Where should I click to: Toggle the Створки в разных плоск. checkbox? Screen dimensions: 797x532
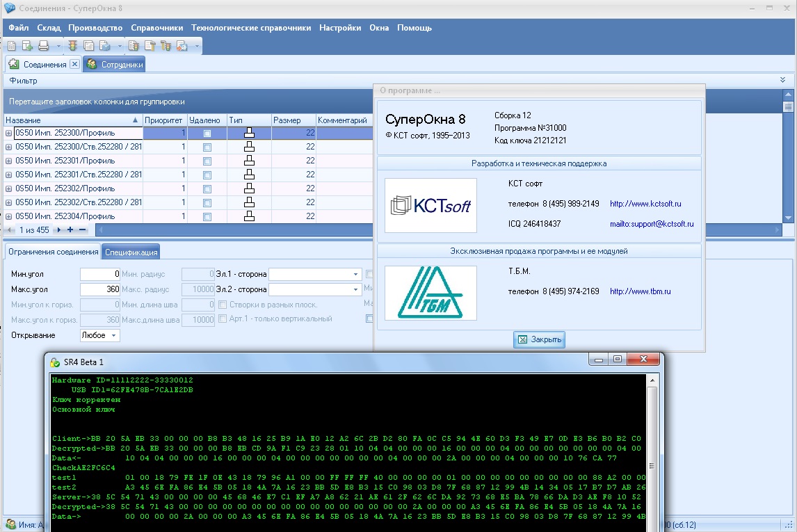point(222,305)
